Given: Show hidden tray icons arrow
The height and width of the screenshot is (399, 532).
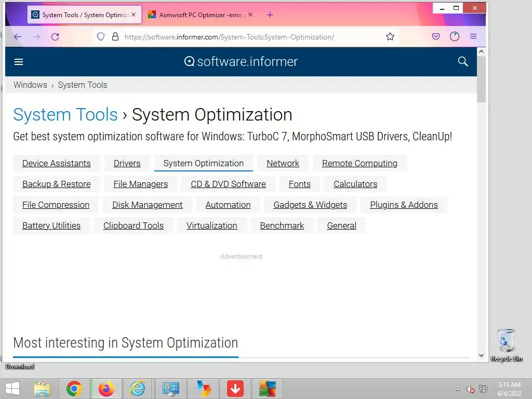Looking at the screenshot, I should click(458, 389).
